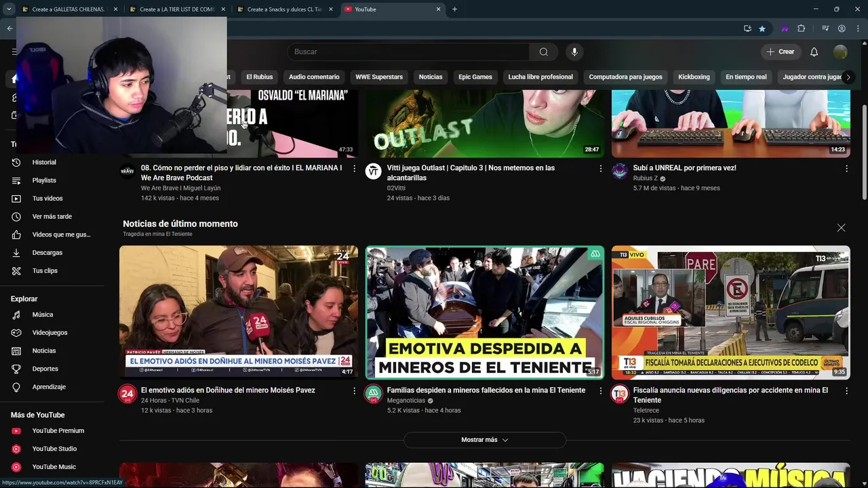Open Teletrece channel avatar
This screenshot has width=868, height=488.
[x=620, y=394]
